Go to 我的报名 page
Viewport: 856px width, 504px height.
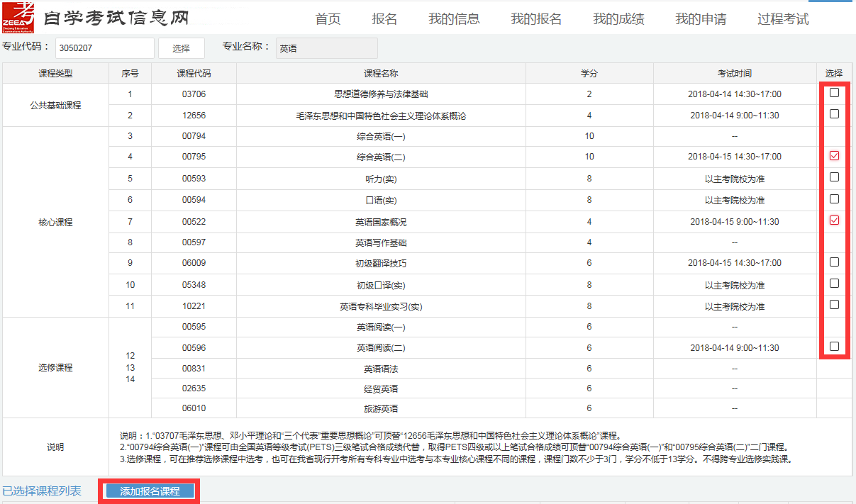[536, 19]
